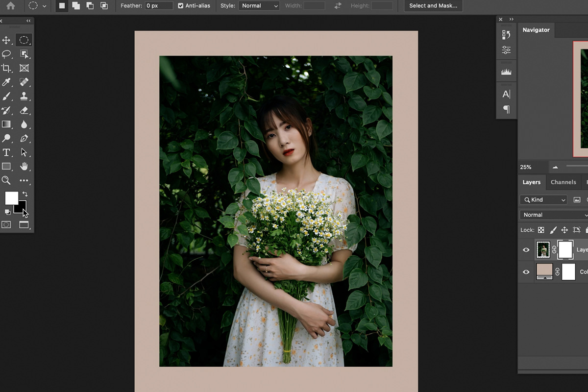Select the Lasso tool
The height and width of the screenshot is (392, 588).
tap(6, 54)
